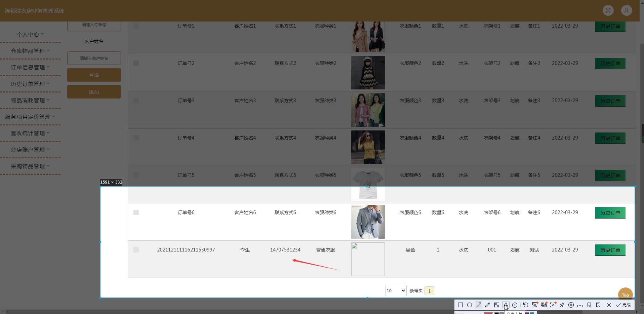Screen dimensions: 644x314
Task: Select the mosaic blur tool
Action: tap(497, 305)
